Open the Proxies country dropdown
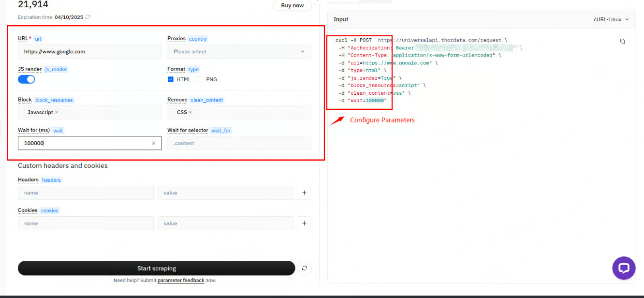This screenshot has width=644, height=298. (239, 52)
